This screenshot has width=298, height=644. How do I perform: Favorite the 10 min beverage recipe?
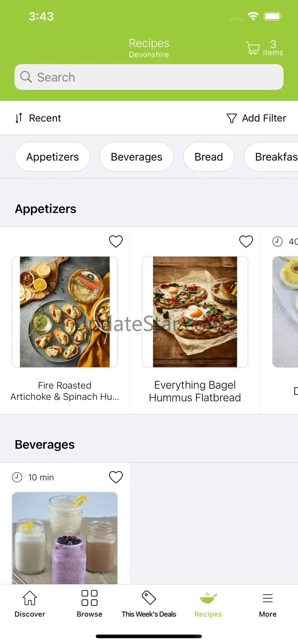click(116, 477)
